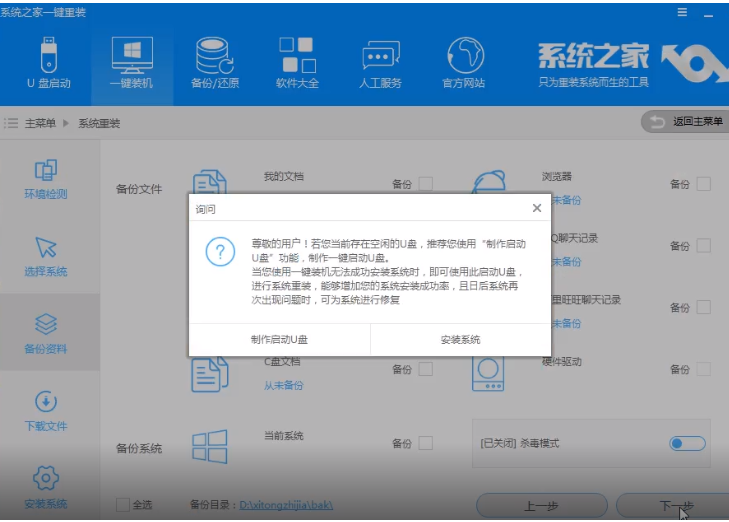Screen dimensions: 729x522
Task: Minimize the 系统之家 window
Action: pyautogui.click(x=708, y=15)
